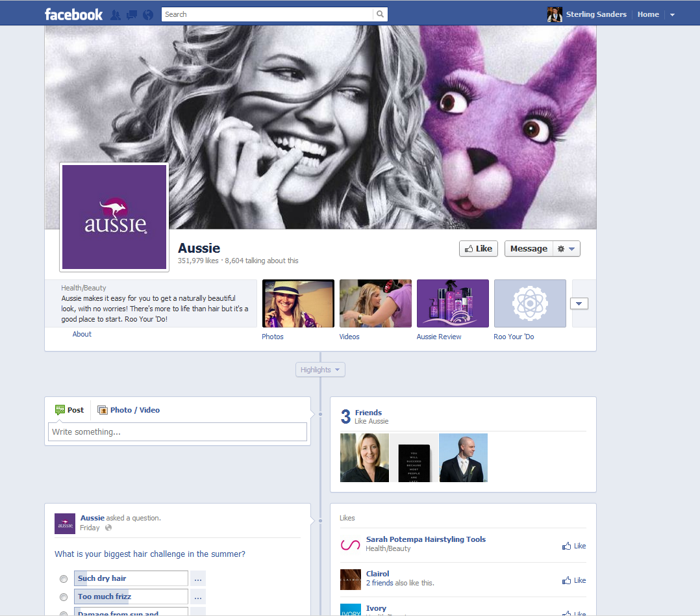
Task: Select the 'Such dry hair' radio option
Action: point(64,579)
